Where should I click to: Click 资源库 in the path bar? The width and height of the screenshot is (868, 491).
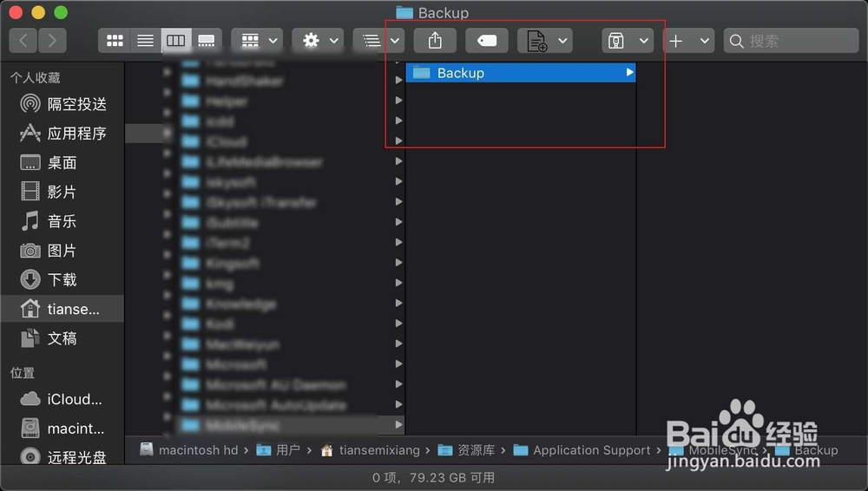pos(466,450)
